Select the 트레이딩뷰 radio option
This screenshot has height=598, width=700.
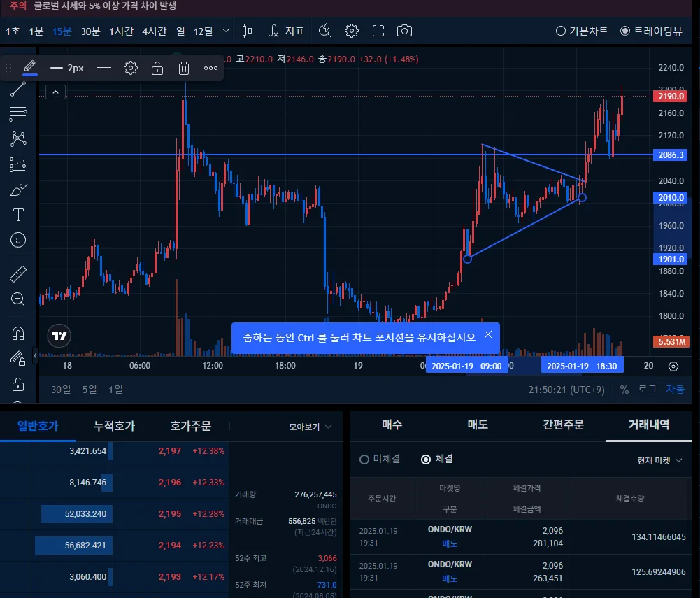[x=651, y=31]
